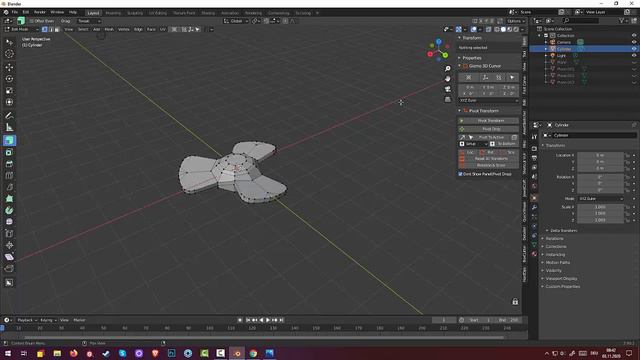This screenshot has height=360, width=640.
Task: Open Chrome from the Windows taskbar
Action: point(253,353)
